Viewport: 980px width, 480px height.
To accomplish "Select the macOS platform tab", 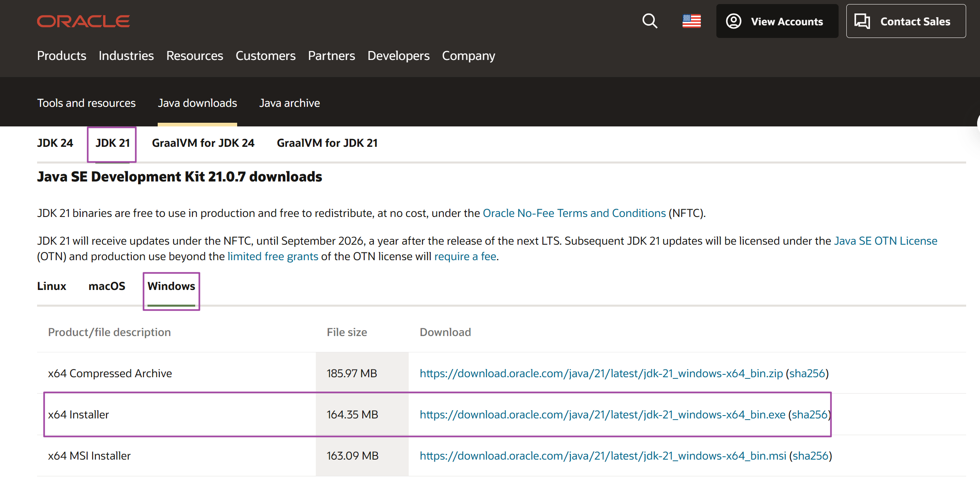I will tap(107, 286).
